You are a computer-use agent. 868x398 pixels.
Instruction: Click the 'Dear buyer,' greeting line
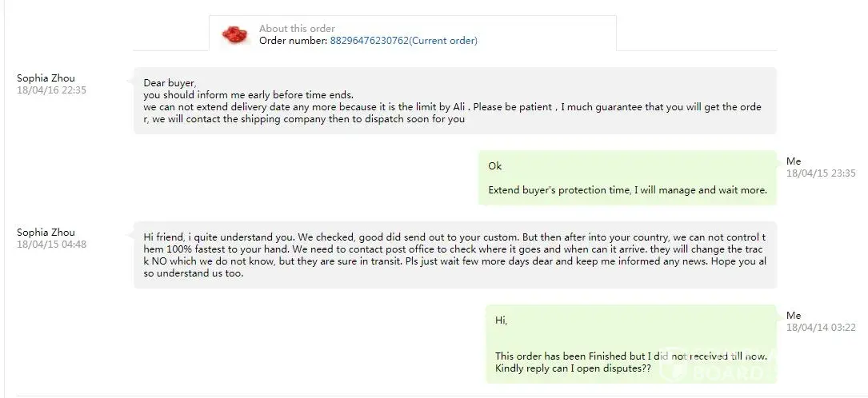click(170, 82)
